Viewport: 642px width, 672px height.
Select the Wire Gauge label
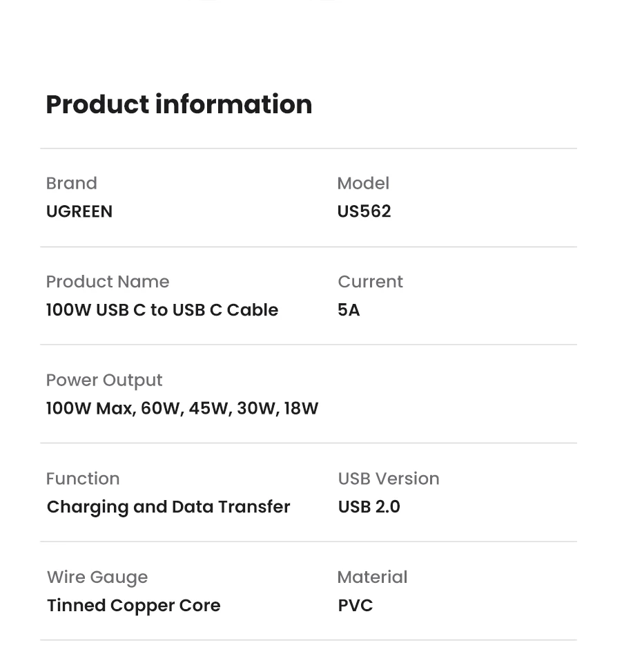click(97, 577)
